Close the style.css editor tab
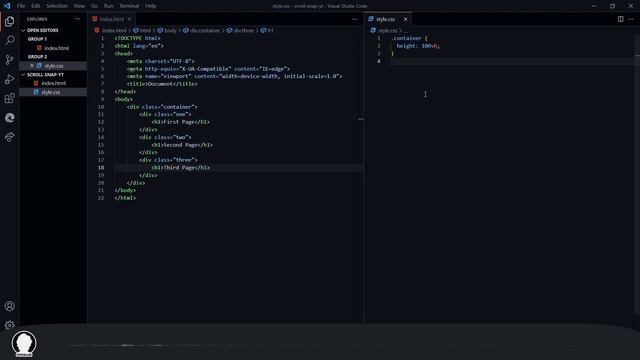This screenshot has height=360, width=640. tap(405, 19)
